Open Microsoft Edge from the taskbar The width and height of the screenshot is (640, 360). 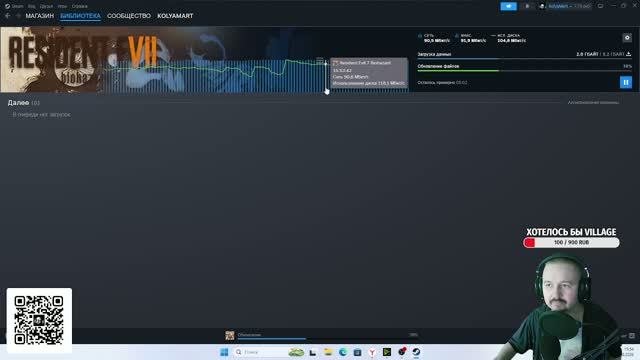343,352
